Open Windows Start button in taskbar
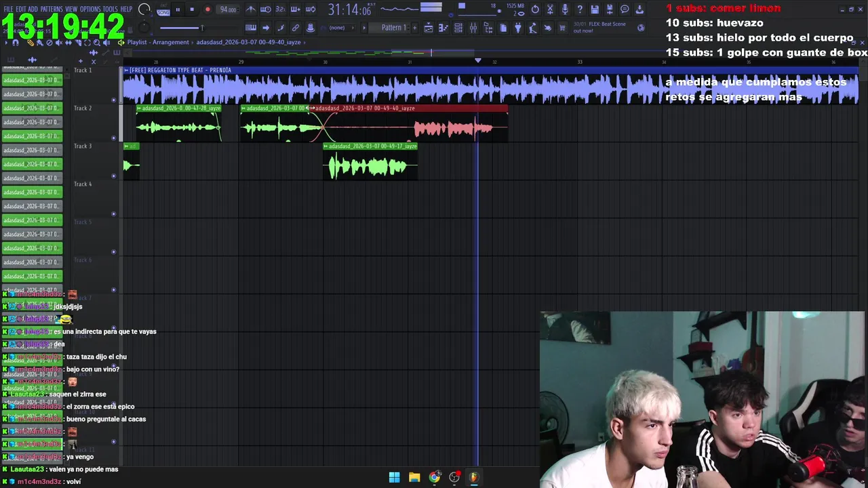Viewport: 868px width, 488px height. (x=394, y=477)
